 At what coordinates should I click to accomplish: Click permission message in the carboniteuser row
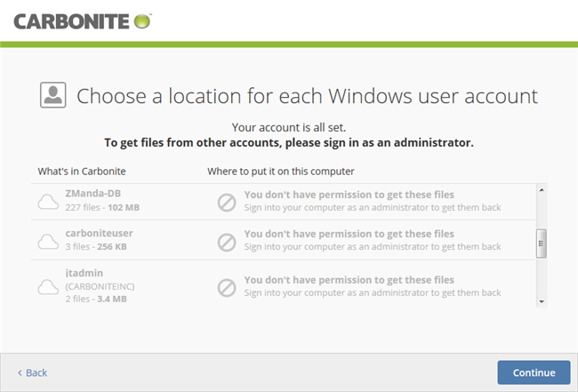pos(373,240)
